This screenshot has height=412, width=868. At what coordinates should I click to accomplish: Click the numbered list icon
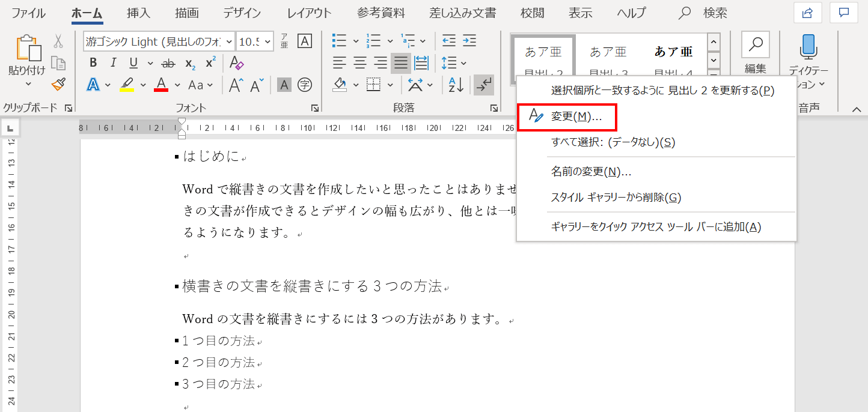pos(373,41)
